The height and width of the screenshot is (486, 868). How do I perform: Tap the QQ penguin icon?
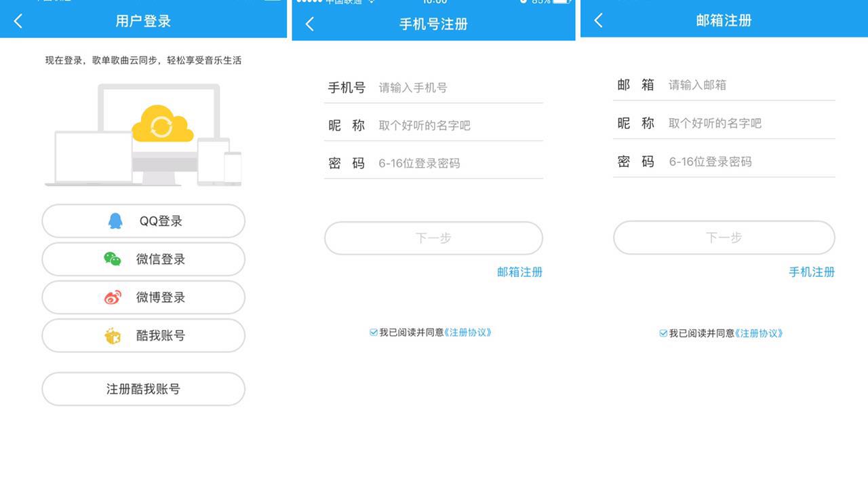[x=115, y=221]
